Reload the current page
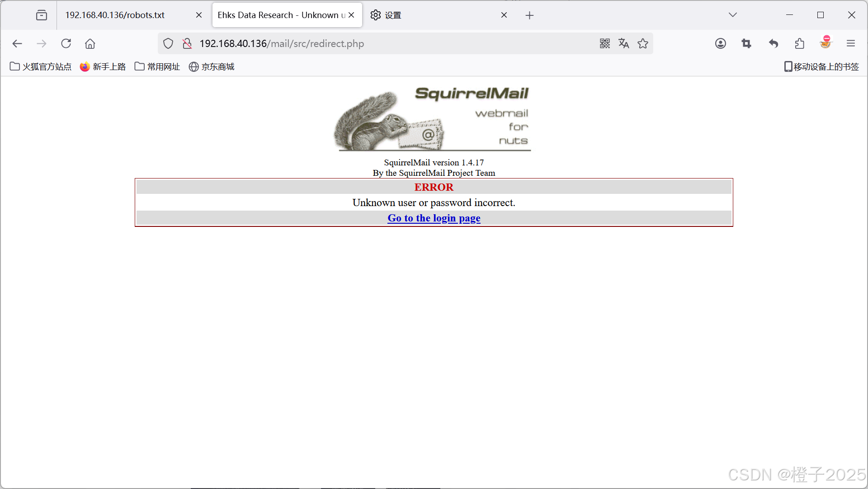Image resolution: width=868 pixels, height=489 pixels. [66, 43]
